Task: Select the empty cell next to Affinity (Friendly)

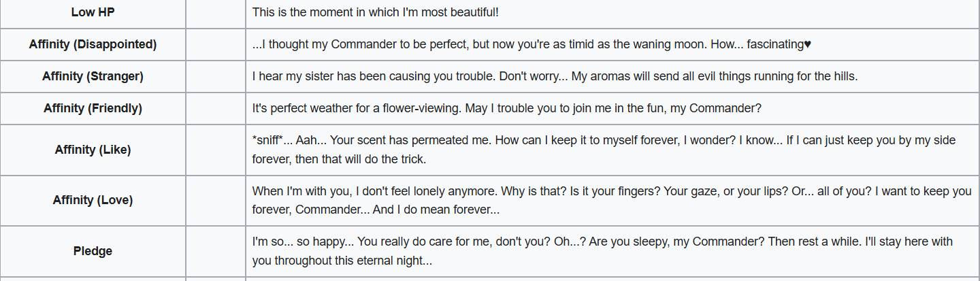Action: coord(216,108)
